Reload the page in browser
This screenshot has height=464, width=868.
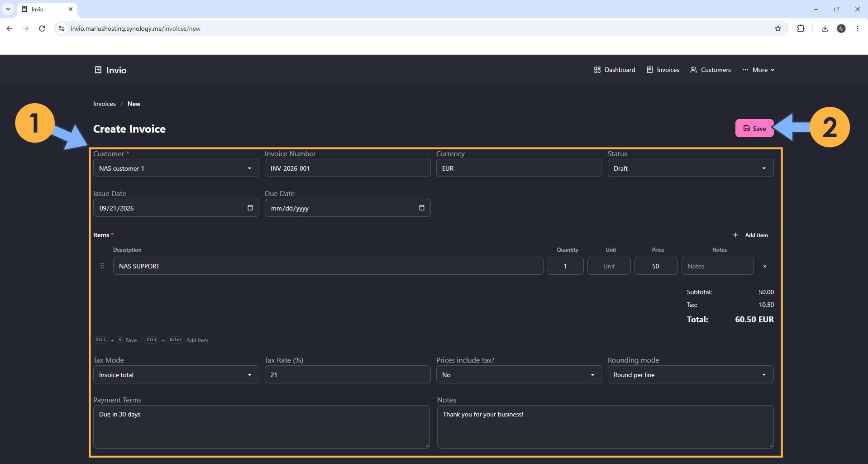coord(42,29)
